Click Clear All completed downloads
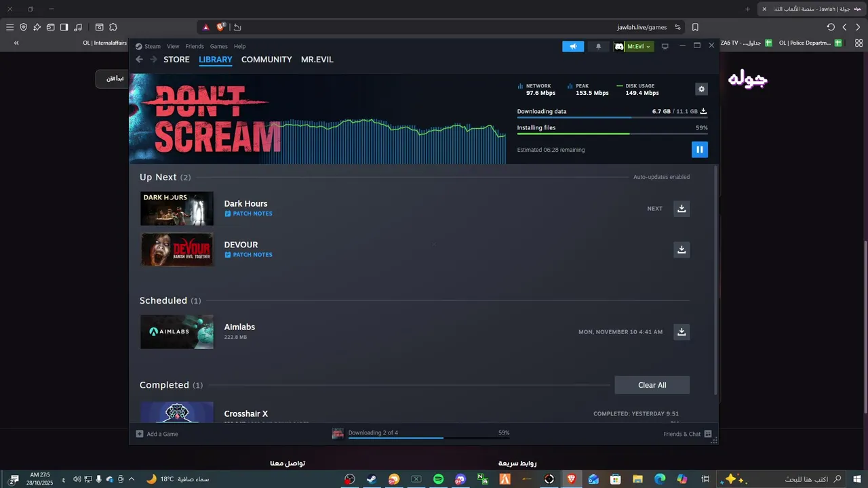The width and height of the screenshot is (868, 488). 652,385
